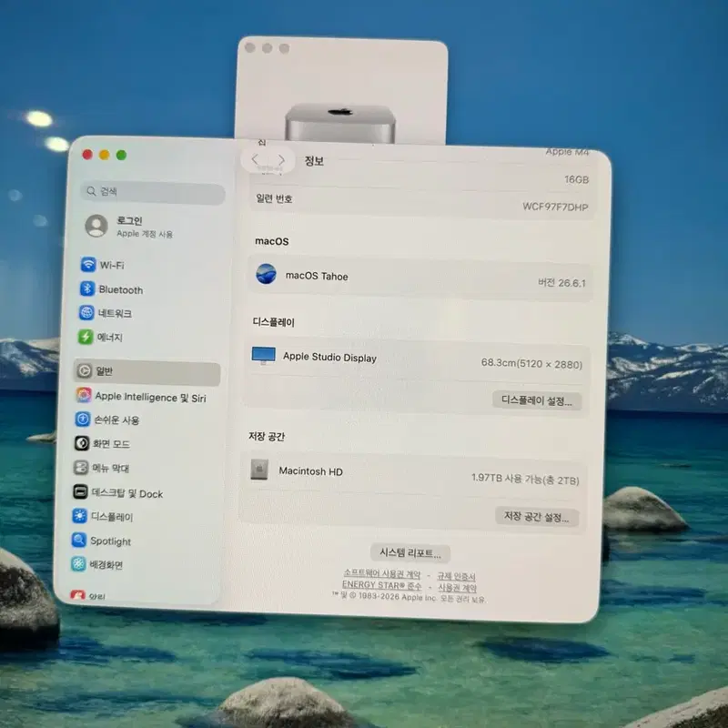The image size is (728, 728).
Task: Click the Apple Studio Display name text
Action: (329, 357)
